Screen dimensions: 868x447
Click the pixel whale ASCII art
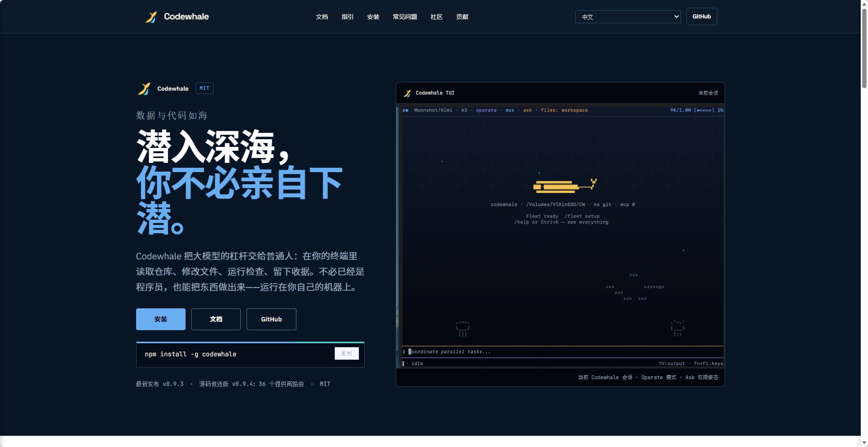(x=565, y=186)
